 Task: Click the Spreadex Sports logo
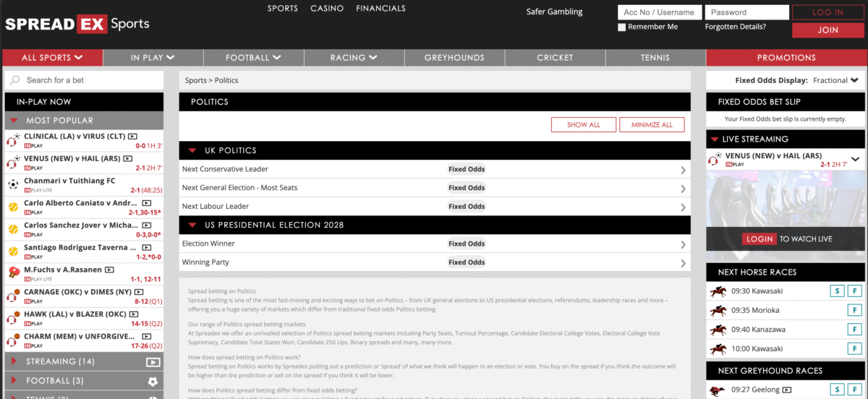click(77, 24)
